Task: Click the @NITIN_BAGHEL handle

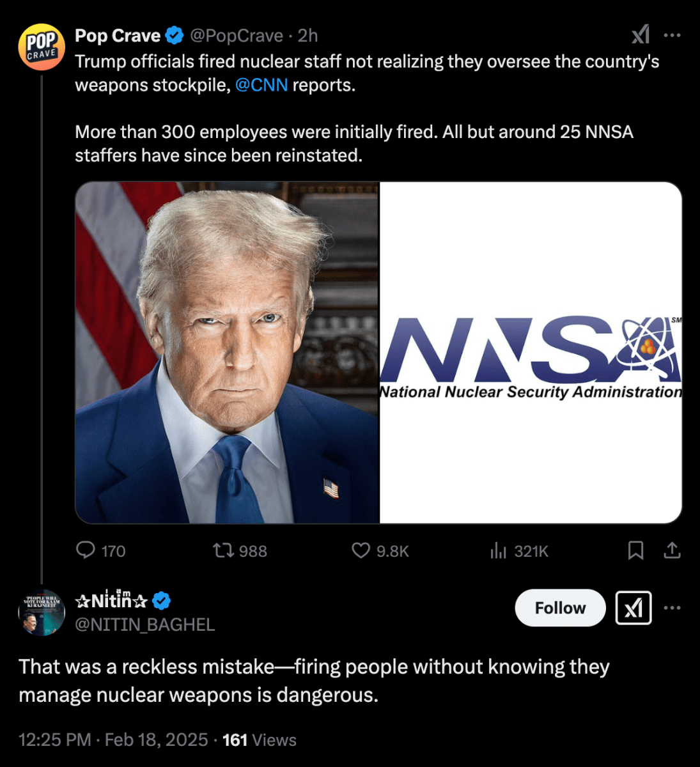Action: [x=145, y=624]
